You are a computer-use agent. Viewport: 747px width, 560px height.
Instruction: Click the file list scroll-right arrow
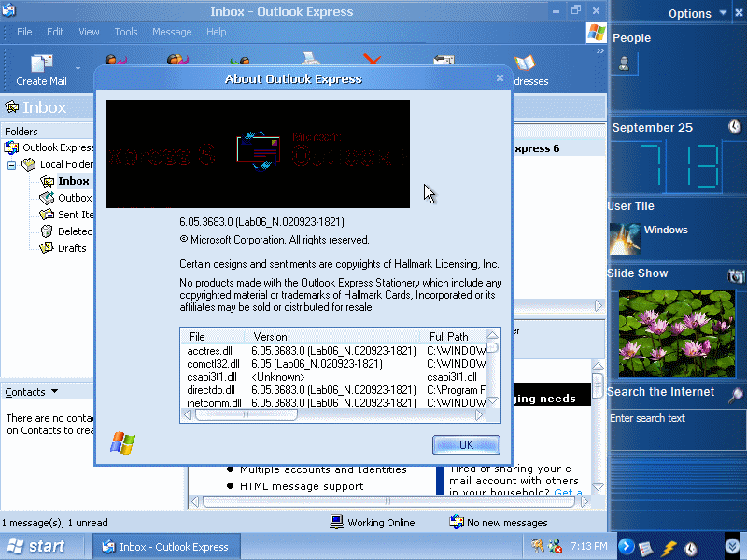coord(479,415)
